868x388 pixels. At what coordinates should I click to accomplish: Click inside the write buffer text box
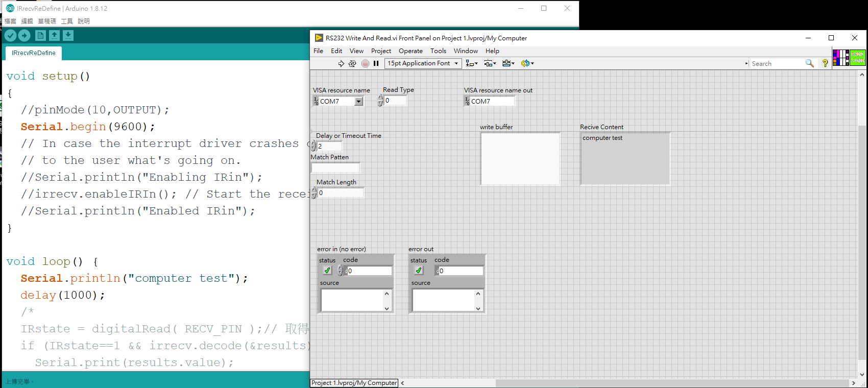520,158
